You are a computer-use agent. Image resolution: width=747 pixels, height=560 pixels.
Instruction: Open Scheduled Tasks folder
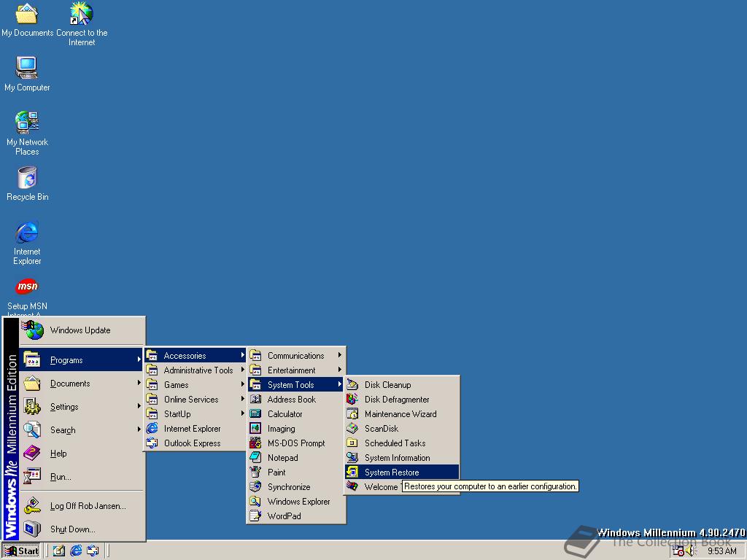[x=402, y=443]
